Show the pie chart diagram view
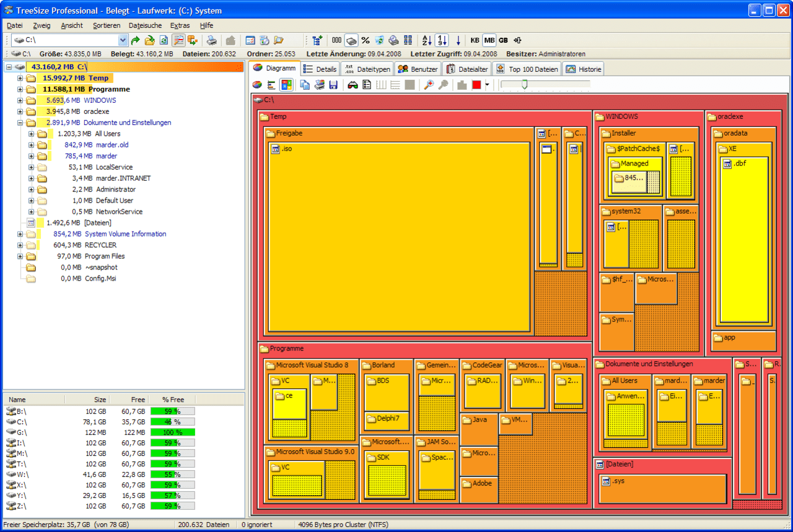This screenshot has width=793, height=532. [258, 85]
